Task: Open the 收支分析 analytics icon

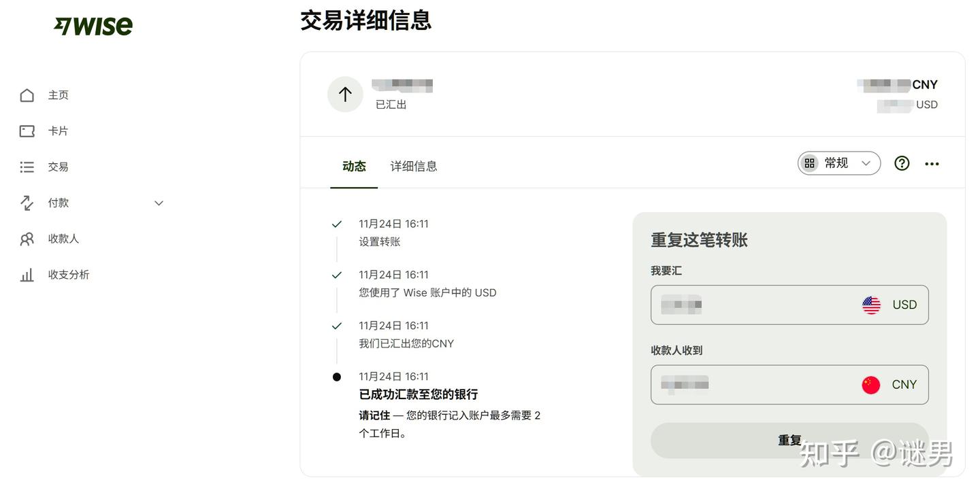Action: tap(27, 274)
